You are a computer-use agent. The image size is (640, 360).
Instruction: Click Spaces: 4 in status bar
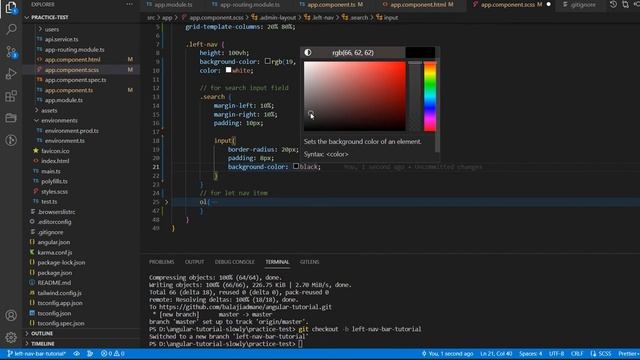pyautogui.click(x=531, y=353)
